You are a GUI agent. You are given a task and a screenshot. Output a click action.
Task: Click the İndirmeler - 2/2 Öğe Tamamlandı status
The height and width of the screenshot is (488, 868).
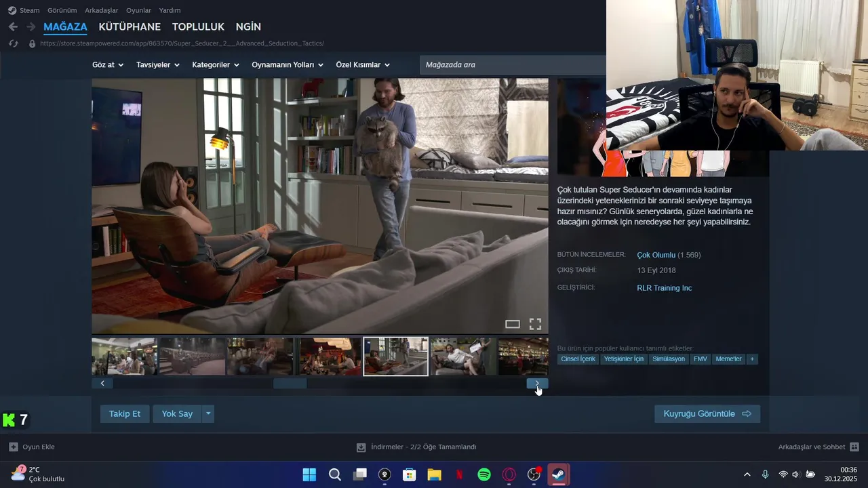(x=424, y=447)
